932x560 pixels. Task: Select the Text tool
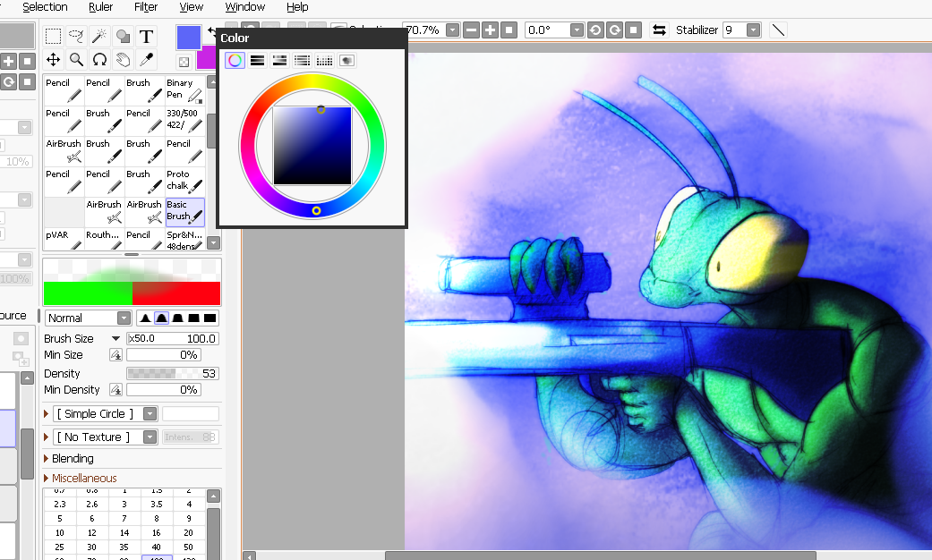pos(146,37)
